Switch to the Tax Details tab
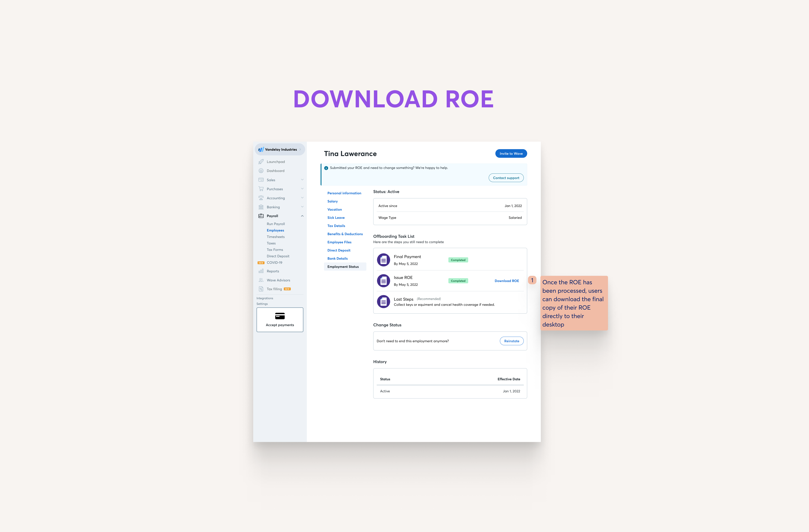809x532 pixels. point(336,226)
